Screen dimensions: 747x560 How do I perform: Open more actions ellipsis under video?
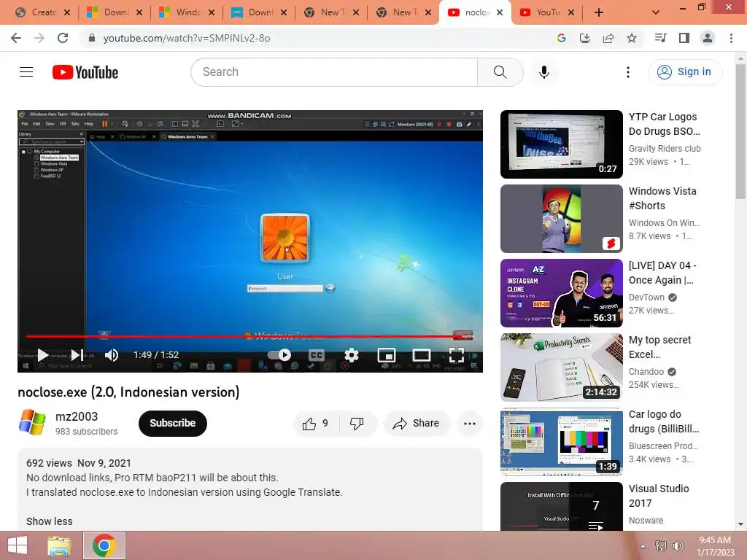[470, 424]
